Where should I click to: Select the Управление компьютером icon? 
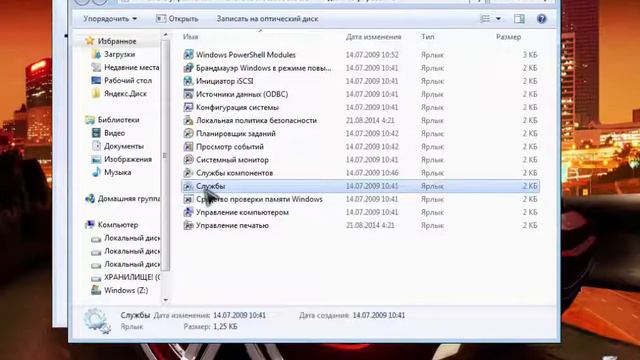(x=188, y=212)
